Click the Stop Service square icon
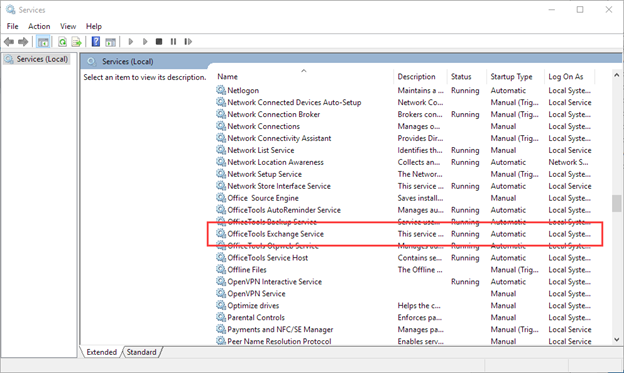 [159, 41]
